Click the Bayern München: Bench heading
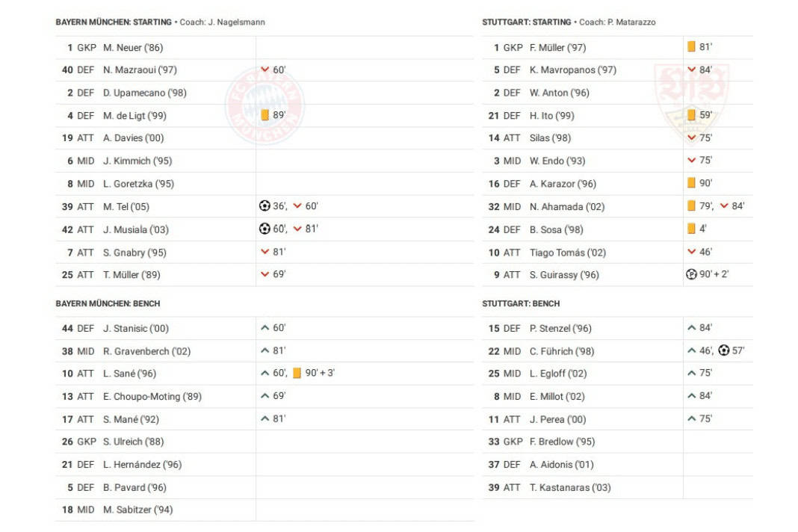Image resolution: width=798 pixels, height=532 pixels. (108, 304)
